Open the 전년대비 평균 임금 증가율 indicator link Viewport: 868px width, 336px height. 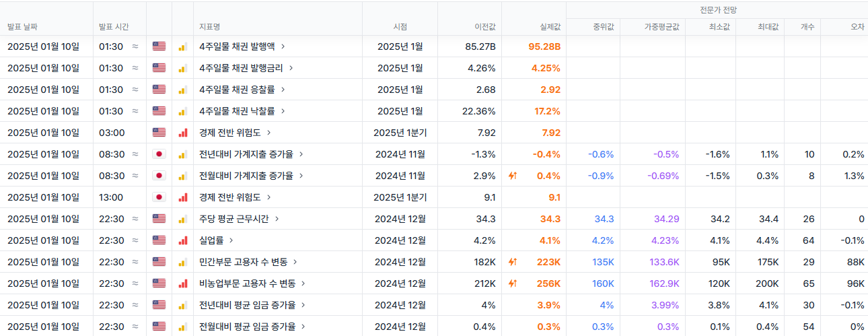248,305
